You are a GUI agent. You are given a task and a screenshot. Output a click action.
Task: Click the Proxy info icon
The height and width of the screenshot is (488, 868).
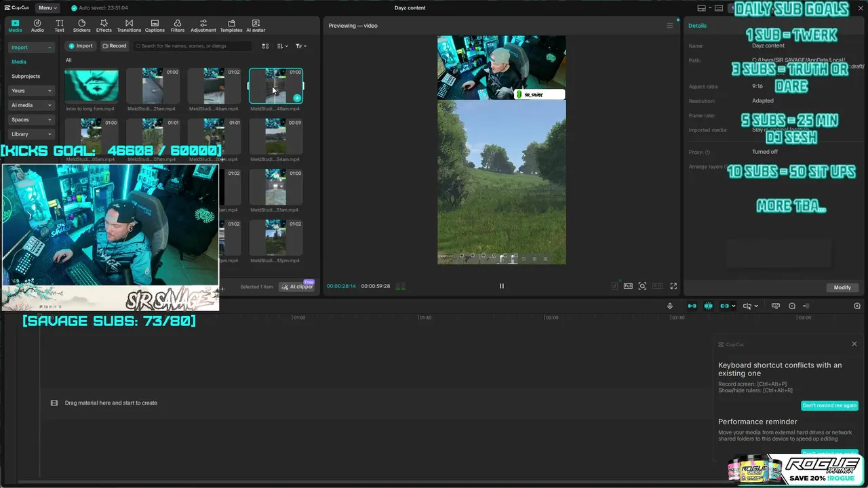click(x=707, y=152)
